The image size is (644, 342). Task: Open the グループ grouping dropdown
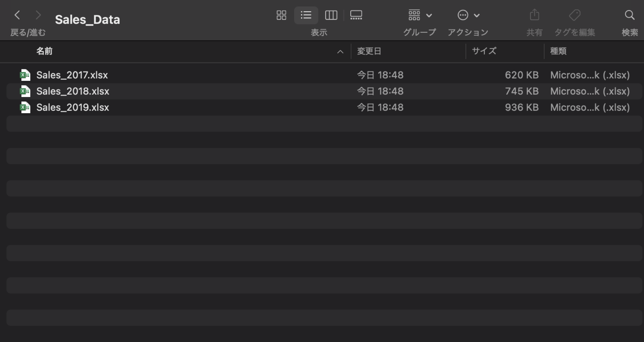(420, 15)
